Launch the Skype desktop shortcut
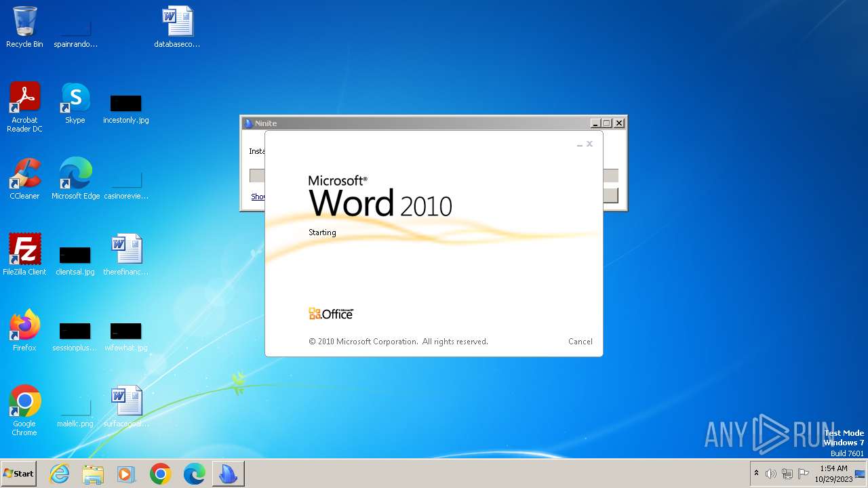The height and width of the screenshot is (488, 868). 75,103
